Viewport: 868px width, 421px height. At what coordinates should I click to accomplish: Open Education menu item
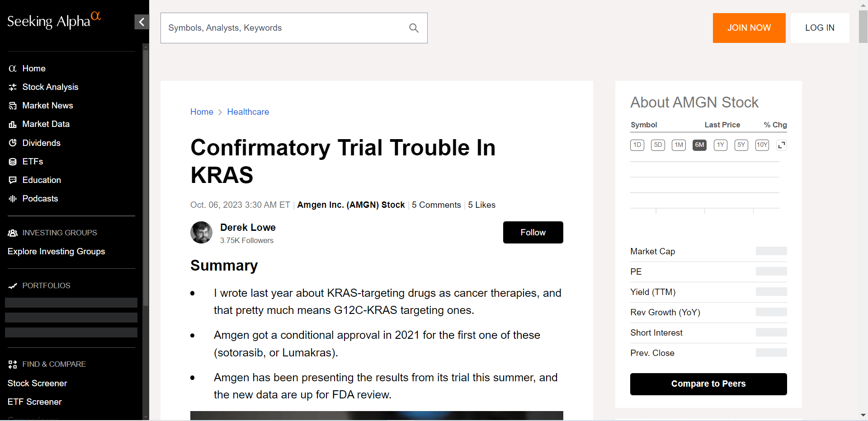point(42,180)
